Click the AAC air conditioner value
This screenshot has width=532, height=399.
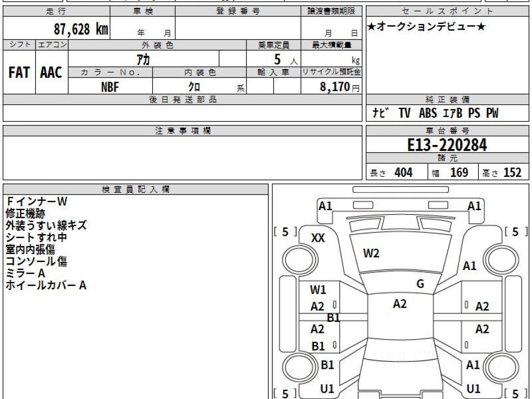[x=51, y=72]
